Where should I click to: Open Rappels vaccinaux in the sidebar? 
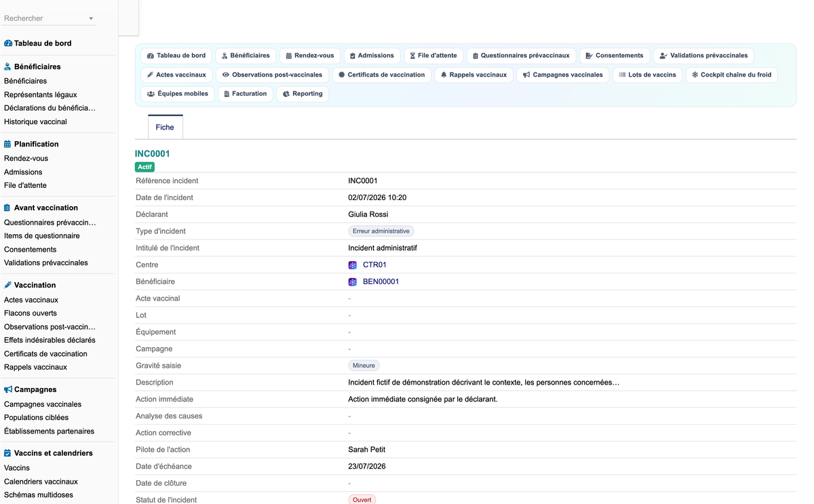(x=35, y=367)
